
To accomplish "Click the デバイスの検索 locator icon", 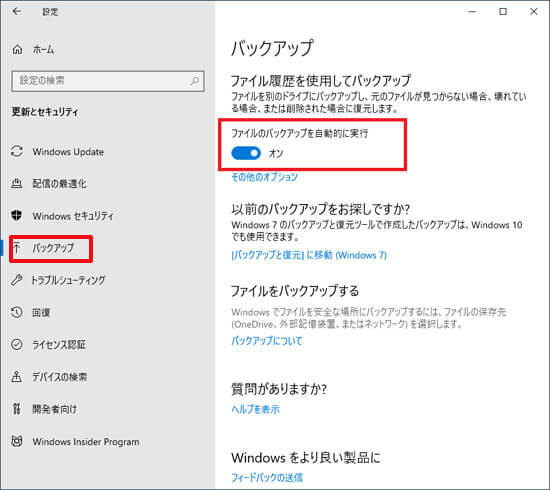I will [x=16, y=377].
